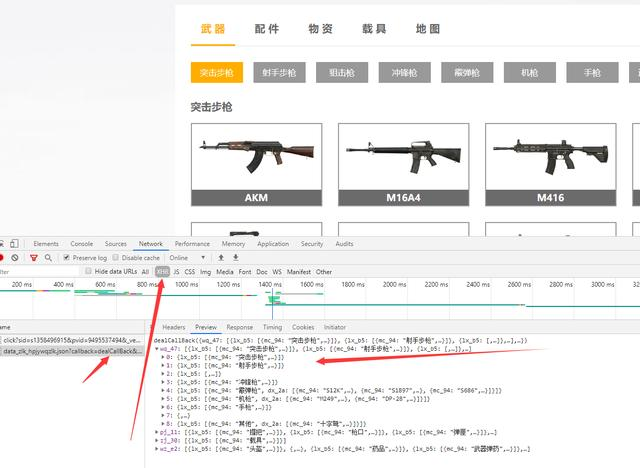Filter requests by Font type

tap(245, 272)
